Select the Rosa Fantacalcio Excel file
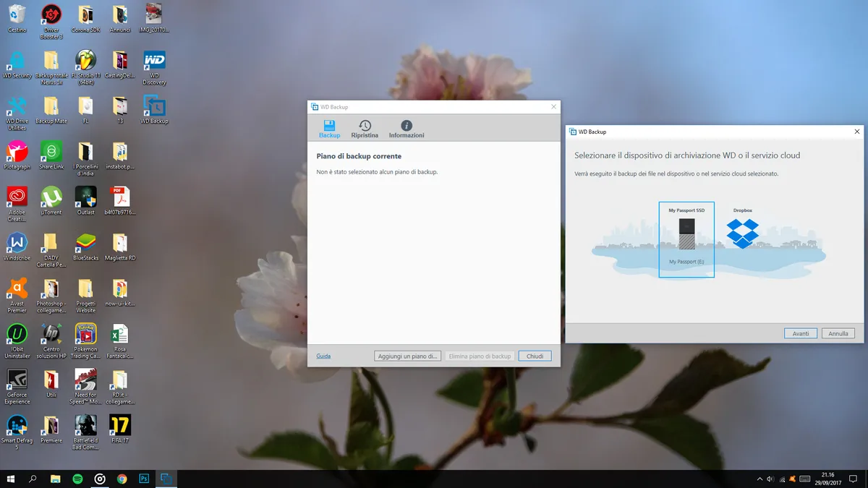Viewport: 868px width, 488px height. (120, 341)
